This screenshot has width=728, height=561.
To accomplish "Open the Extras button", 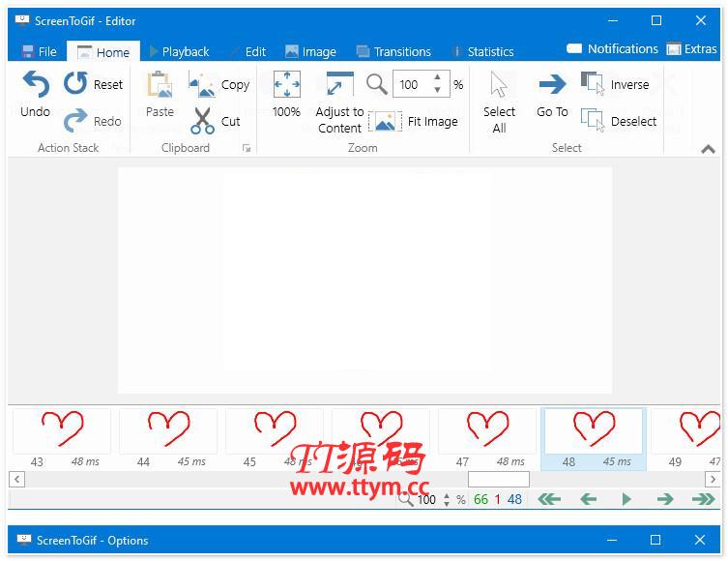I will (x=691, y=48).
